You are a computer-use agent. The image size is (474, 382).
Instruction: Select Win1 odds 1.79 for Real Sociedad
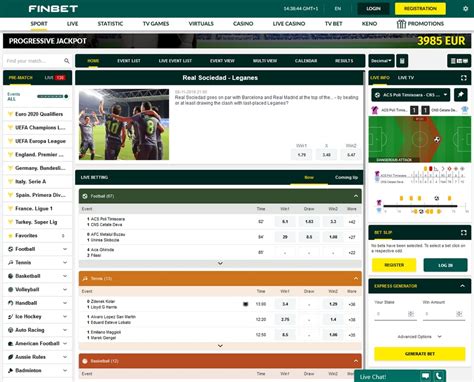(x=302, y=155)
